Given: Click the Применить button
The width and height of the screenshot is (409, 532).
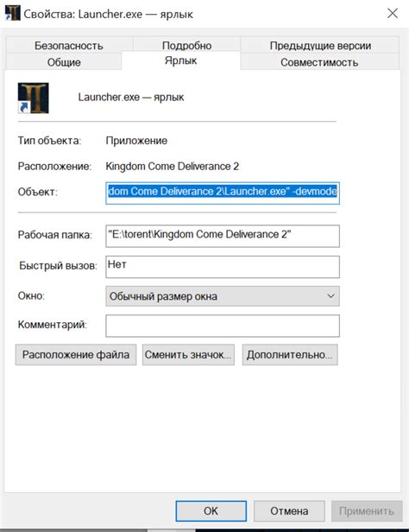Looking at the screenshot, I should click(x=367, y=511).
